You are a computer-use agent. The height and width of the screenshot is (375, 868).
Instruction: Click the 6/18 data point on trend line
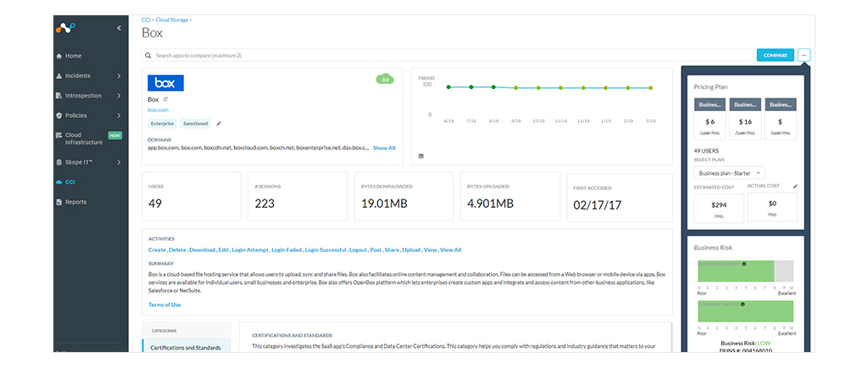pyautogui.click(x=448, y=87)
